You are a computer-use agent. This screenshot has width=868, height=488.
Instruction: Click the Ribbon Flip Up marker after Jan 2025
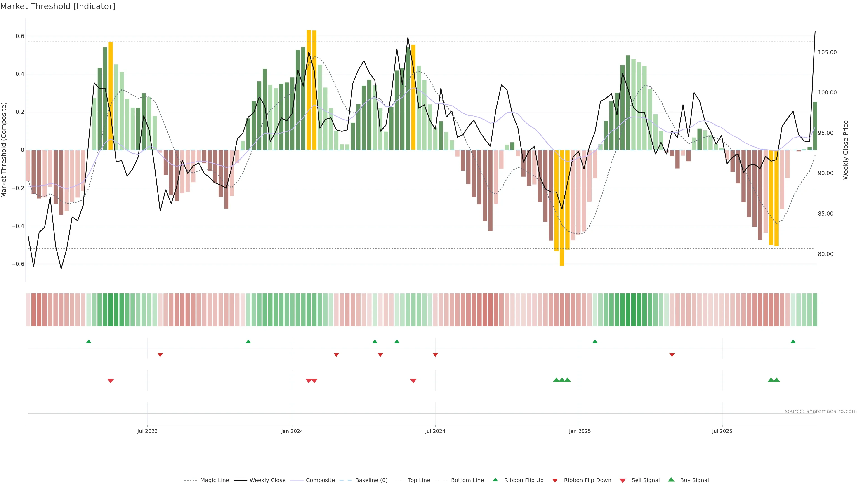tap(595, 342)
